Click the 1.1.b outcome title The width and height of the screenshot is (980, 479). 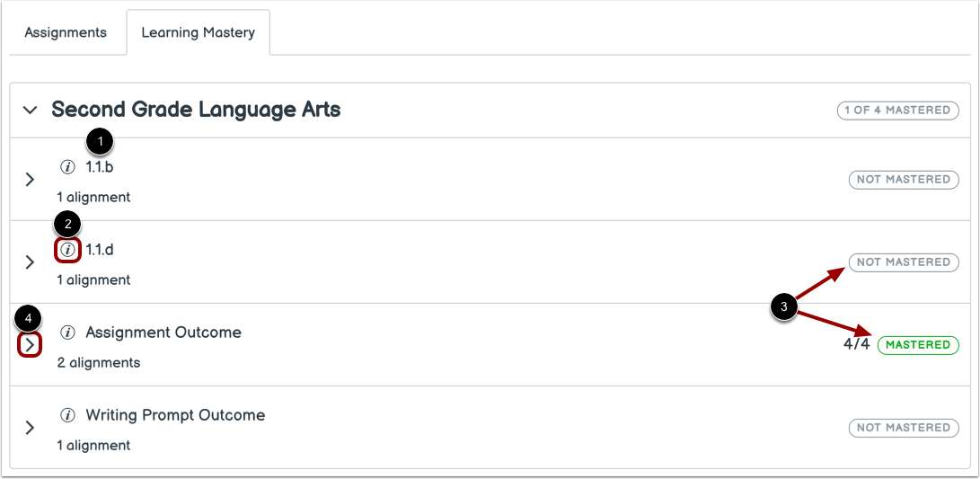(100, 167)
